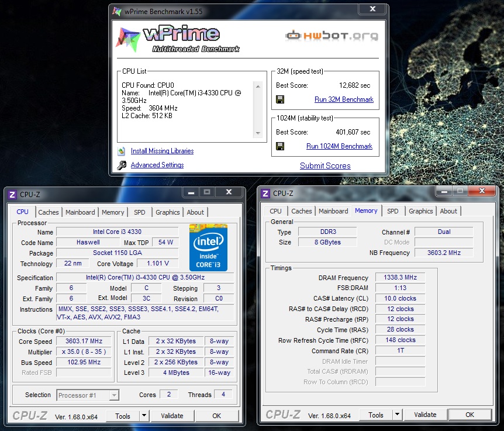Click the save icon for 32M score

pyautogui.click(x=280, y=99)
